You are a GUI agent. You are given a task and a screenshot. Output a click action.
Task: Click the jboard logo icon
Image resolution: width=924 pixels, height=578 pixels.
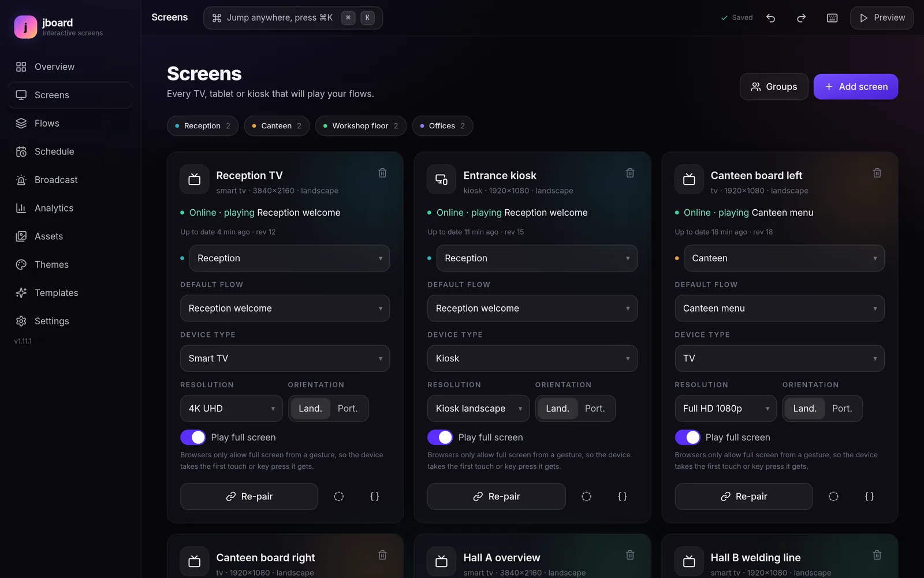[x=25, y=27]
